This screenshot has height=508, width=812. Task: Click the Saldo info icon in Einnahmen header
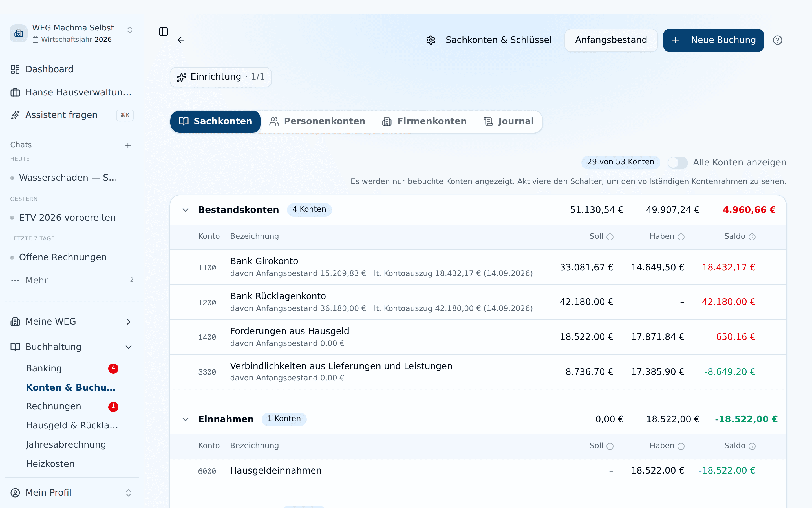coord(752,446)
